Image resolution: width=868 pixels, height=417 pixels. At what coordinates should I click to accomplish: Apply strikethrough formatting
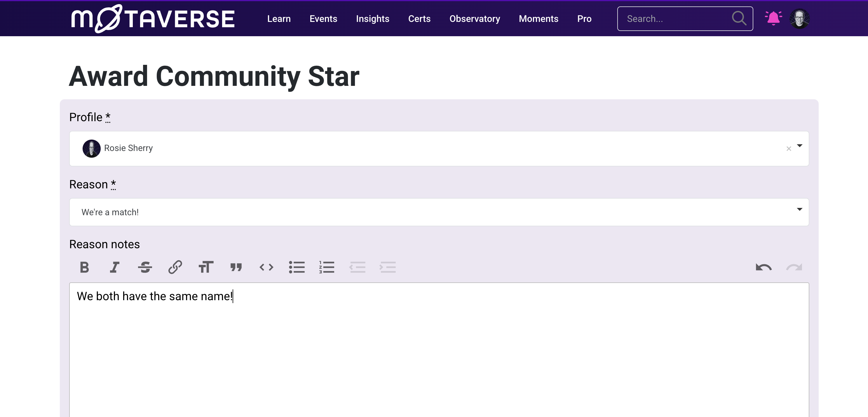point(144,267)
